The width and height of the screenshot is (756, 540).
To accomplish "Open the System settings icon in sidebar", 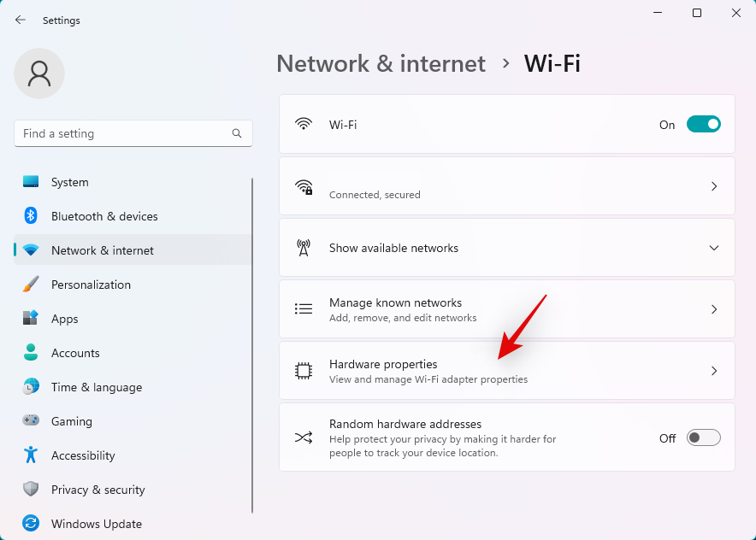I will click(x=29, y=182).
